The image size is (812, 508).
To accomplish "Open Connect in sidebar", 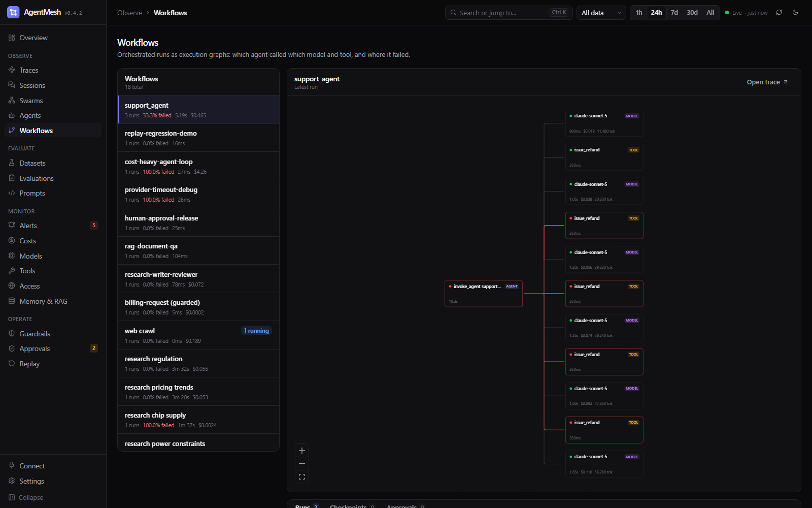I will click(53, 466).
